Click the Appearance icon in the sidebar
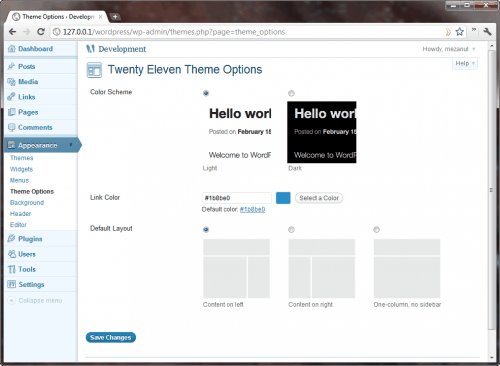 click(x=12, y=145)
